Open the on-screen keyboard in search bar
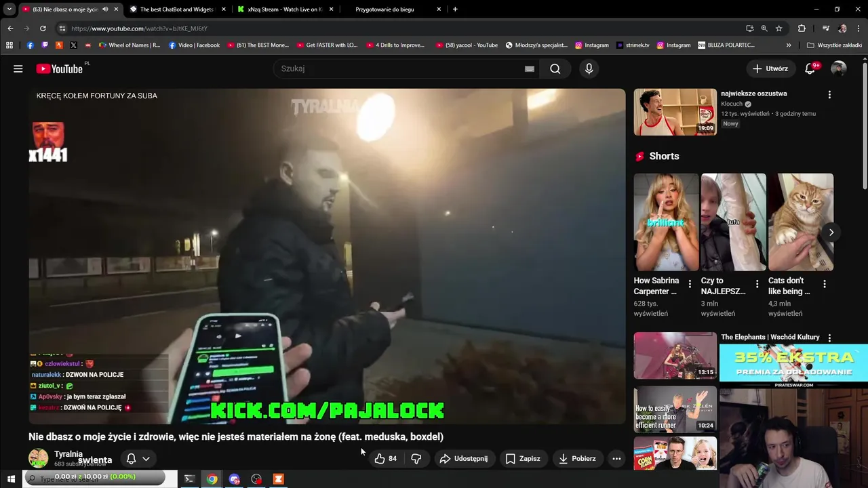868x488 pixels. [x=530, y=68]
